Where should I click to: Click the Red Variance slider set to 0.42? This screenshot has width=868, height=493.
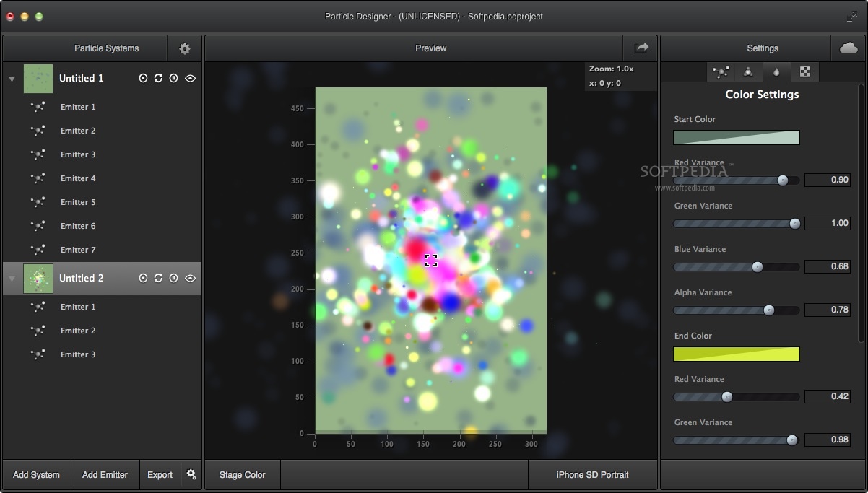(x=737, y=397)
